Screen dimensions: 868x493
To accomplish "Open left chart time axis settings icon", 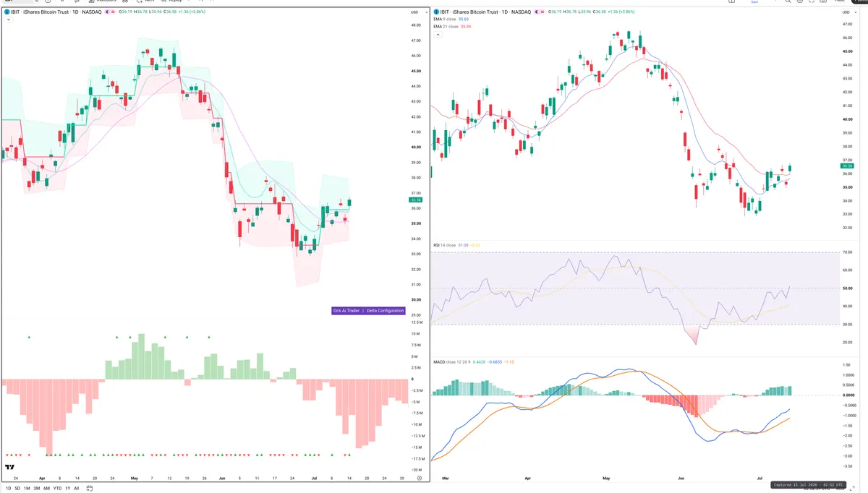I will tap(420, 479).
